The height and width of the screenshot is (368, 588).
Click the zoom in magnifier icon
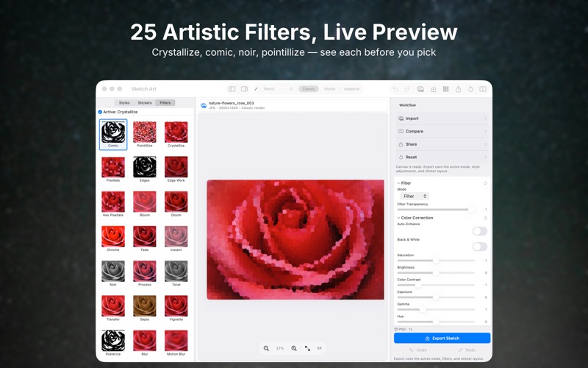click(x=294, y=348)
